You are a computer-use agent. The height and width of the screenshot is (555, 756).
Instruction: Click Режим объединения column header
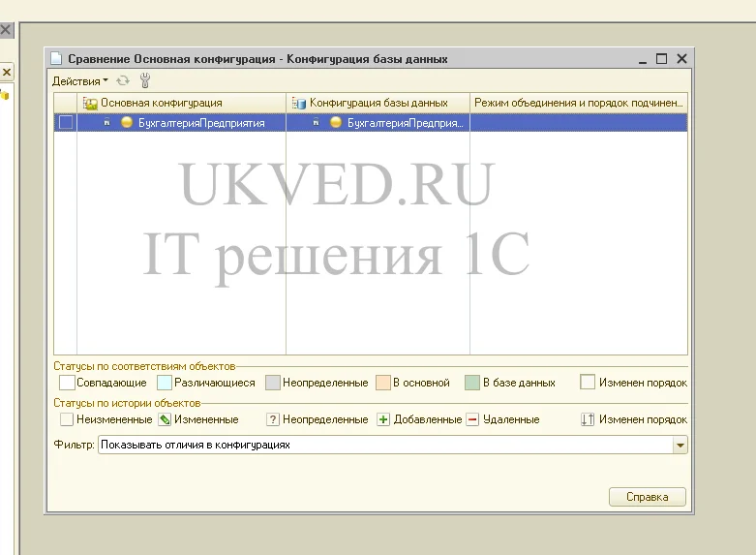[579, 103]
